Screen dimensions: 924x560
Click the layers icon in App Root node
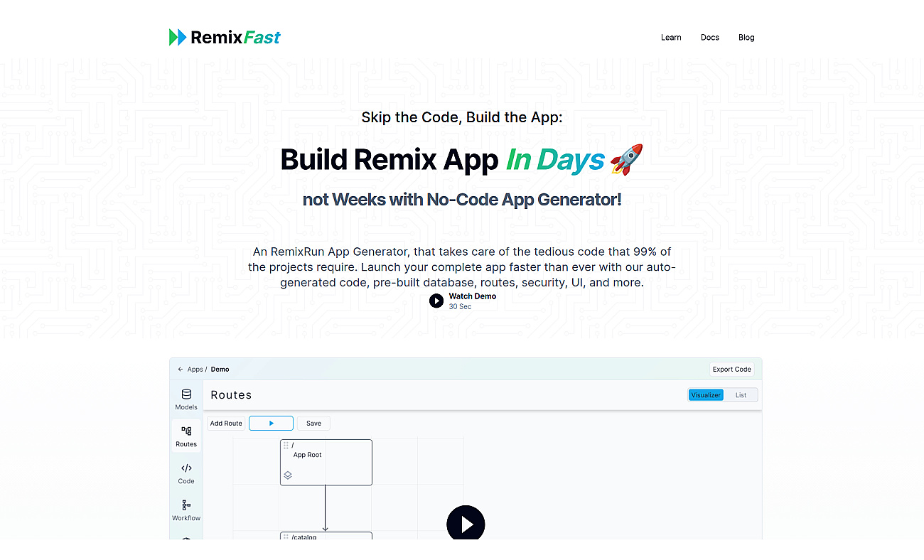coord(288,475)
